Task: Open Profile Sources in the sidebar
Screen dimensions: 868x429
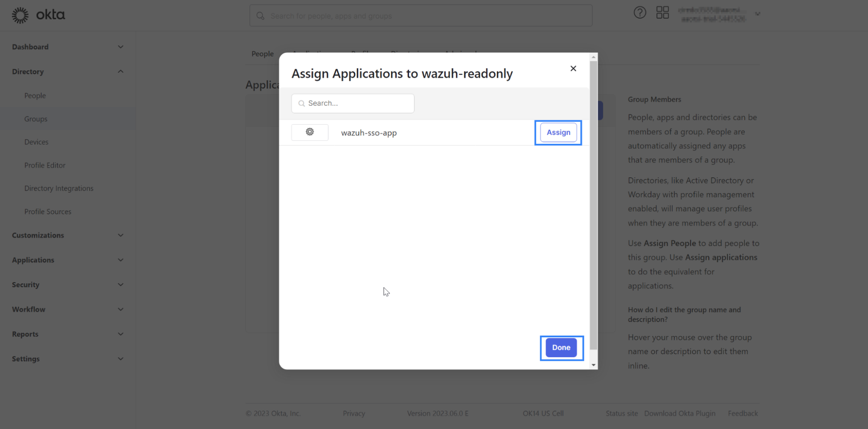Action: pos(48,212)
